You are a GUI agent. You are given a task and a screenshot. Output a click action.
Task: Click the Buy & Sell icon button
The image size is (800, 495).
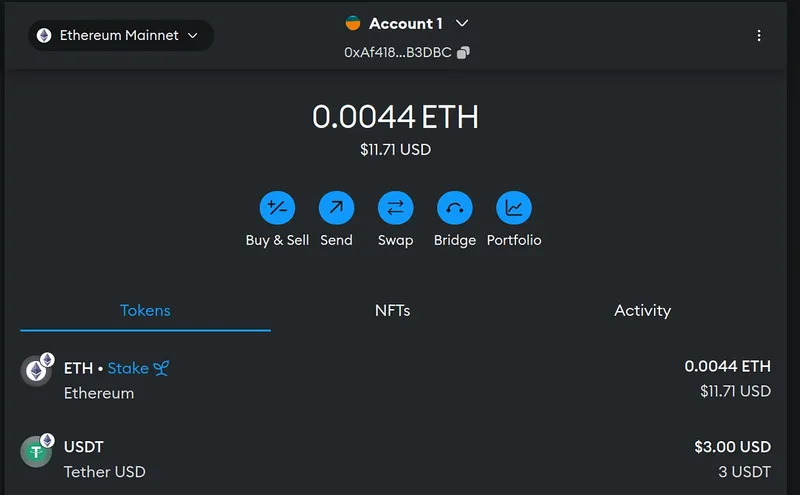point(277,208)
